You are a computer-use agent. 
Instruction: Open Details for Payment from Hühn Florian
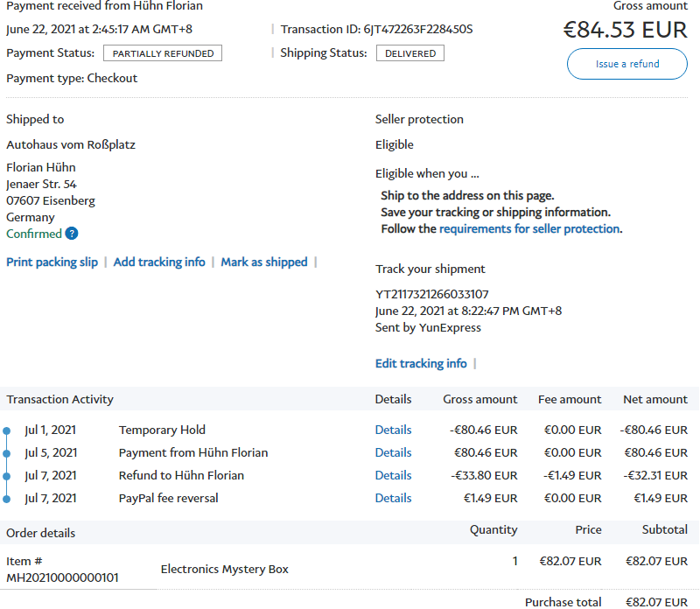tap(393, 452)
